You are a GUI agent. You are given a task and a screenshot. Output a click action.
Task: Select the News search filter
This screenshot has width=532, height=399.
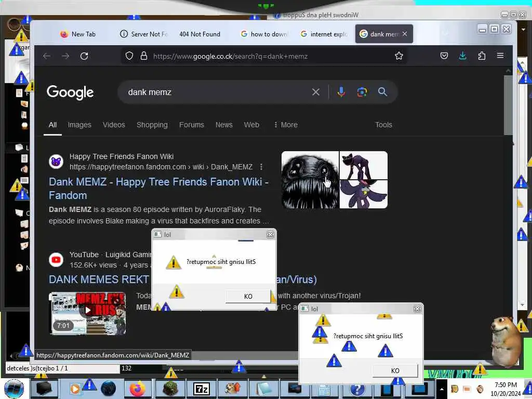coord(224,125)
